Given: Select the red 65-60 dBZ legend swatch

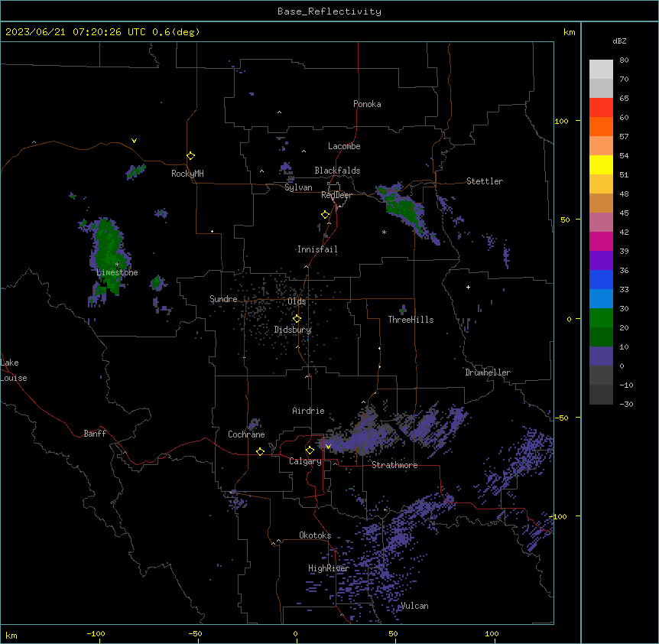Looking at the screenshot, I should tap(601, 108).
